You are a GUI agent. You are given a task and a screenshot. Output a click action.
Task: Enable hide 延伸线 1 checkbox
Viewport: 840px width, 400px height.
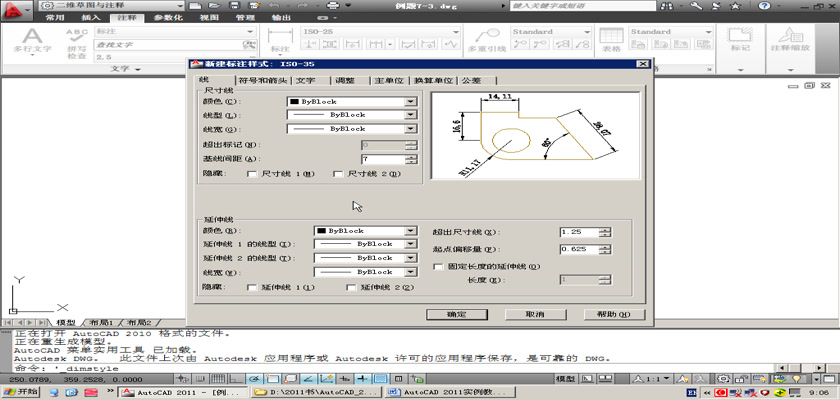(x=251, y=288)
